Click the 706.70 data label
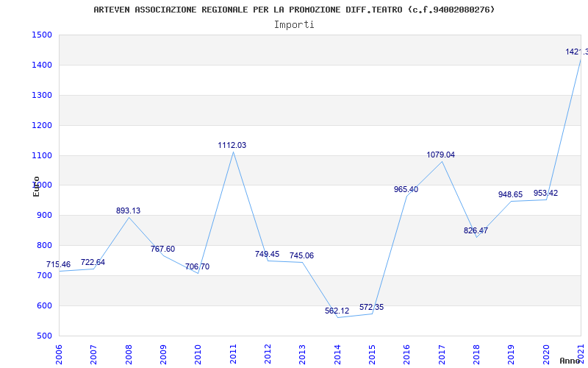Image resolution: width=588 pixels, height=368 pixels. [x=197, y=266]
